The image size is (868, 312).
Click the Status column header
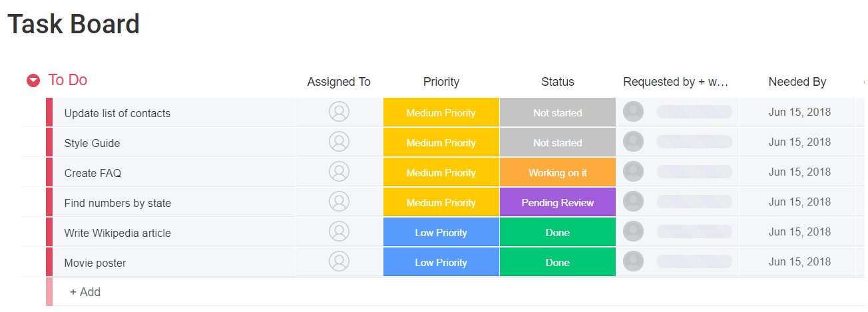(558, 82)
